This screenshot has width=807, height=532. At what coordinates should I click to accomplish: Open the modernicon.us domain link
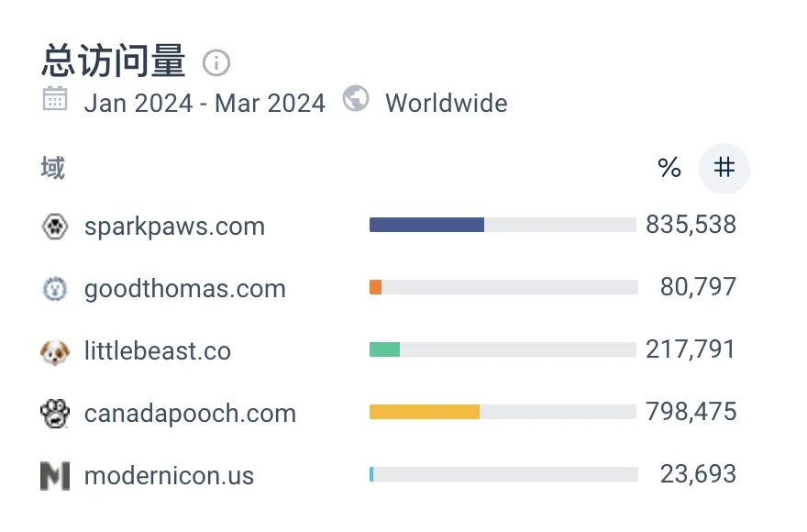[x=169, y=476]
